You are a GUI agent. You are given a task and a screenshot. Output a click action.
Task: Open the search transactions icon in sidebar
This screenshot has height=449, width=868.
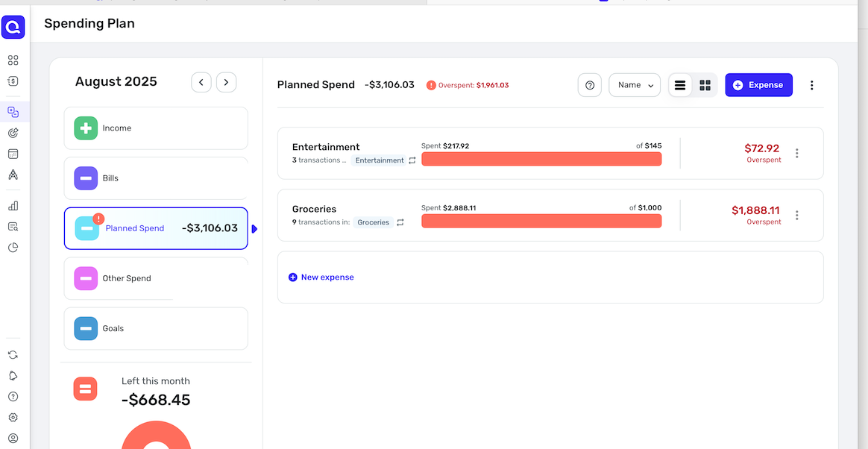13,227
